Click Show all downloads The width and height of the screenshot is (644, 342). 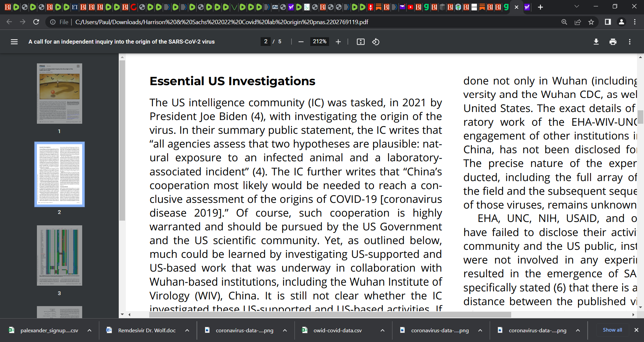tap(612, 330)
